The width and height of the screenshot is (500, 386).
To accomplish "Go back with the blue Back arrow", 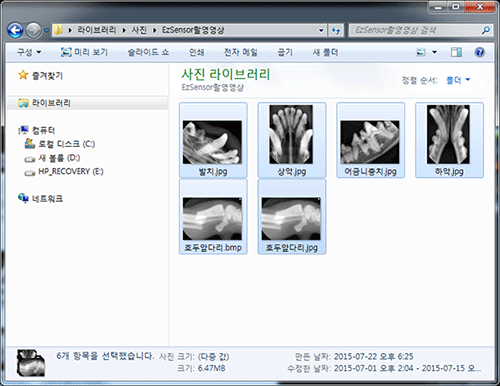I will point(15,30).
